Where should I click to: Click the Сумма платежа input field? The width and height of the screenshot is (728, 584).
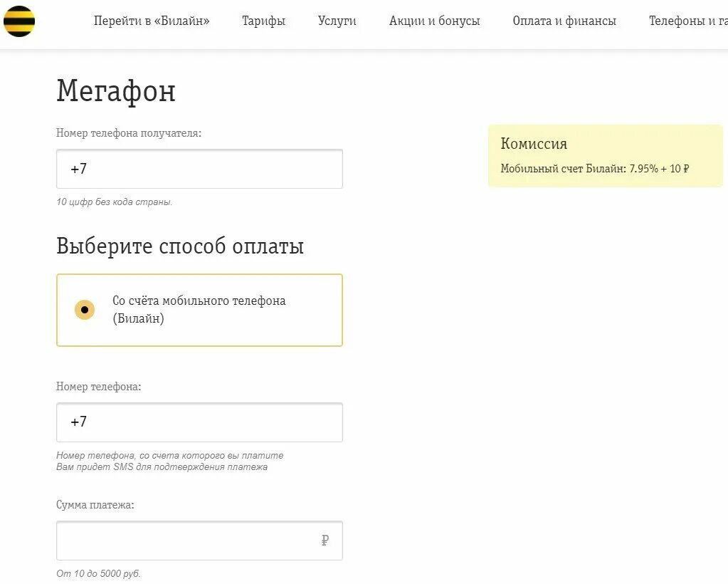(199, 541)
